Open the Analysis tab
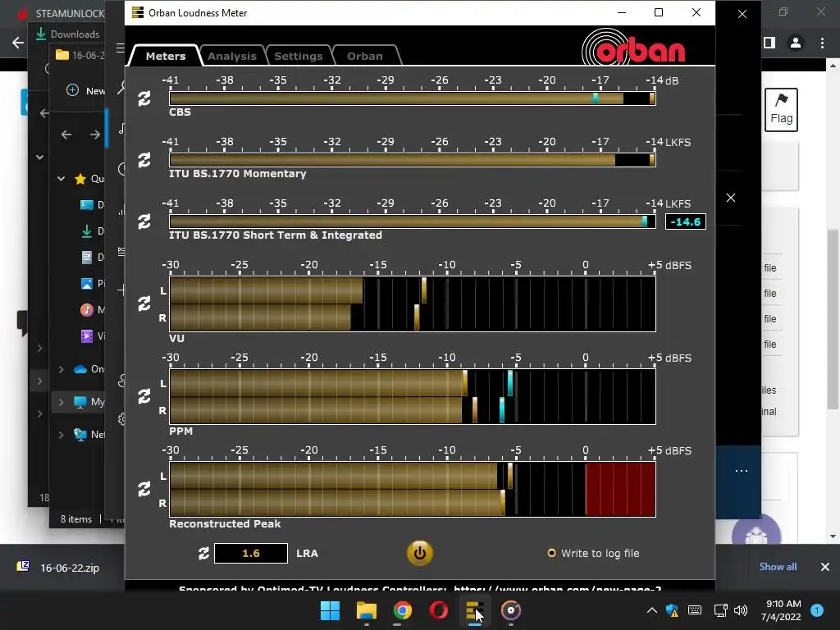Image resolution: width=840 pixels, height=630 pixels. point(232,56)
